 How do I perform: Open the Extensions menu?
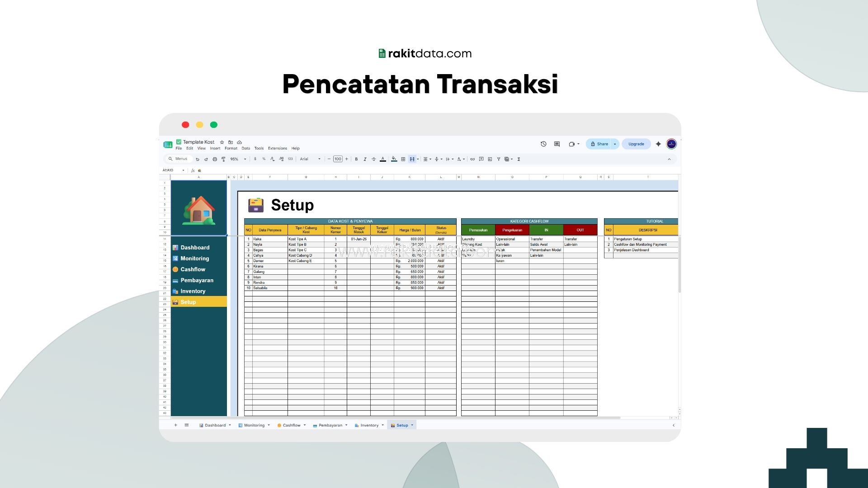click(x=278, y=148)
